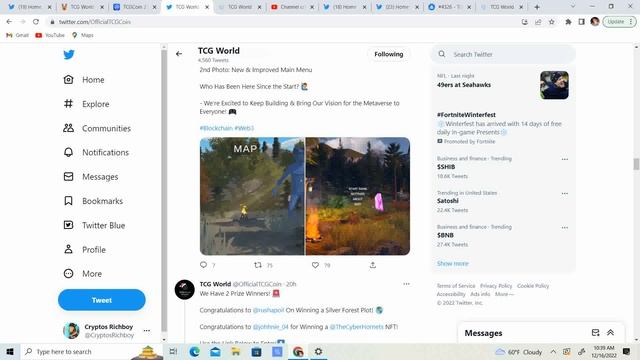Click address bar twitter.com/OfficialTCGCoin
The image size is (640, 360).
point(95,22)
